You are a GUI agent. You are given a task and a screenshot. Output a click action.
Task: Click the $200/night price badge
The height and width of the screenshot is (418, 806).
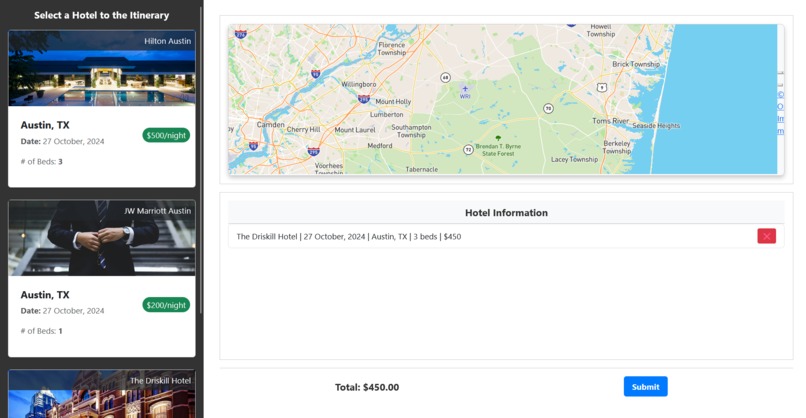click(x=166, y=305)
